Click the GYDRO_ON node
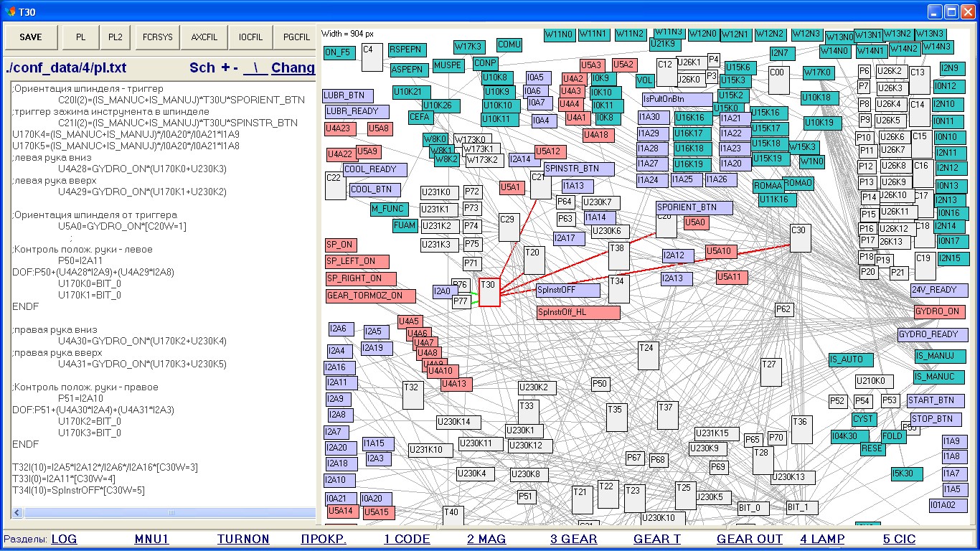The width and height of the screenshot is (980, 551). 939,311
